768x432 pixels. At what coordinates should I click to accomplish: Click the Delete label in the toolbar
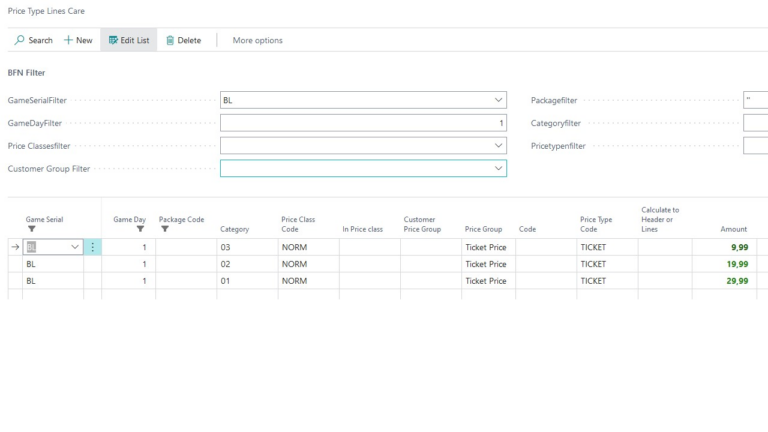pyautogui.click(x=189, y=40)
